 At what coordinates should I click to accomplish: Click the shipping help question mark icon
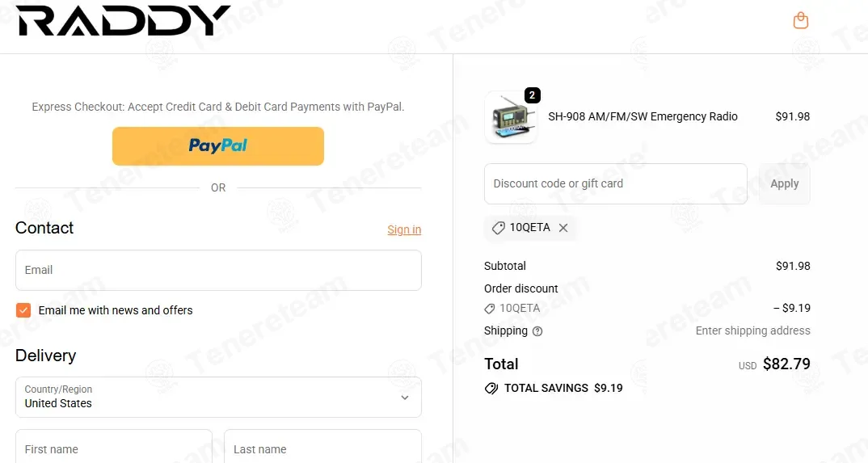tap(537, 331)
